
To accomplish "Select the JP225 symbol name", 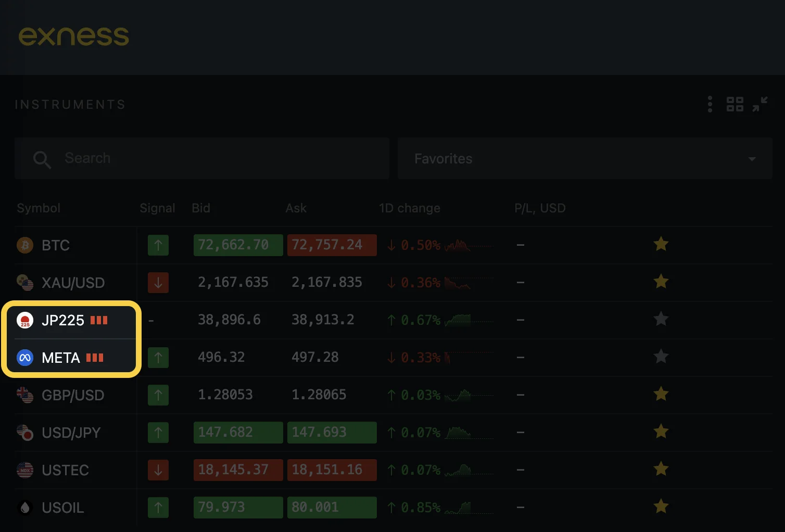I will 63,320.
